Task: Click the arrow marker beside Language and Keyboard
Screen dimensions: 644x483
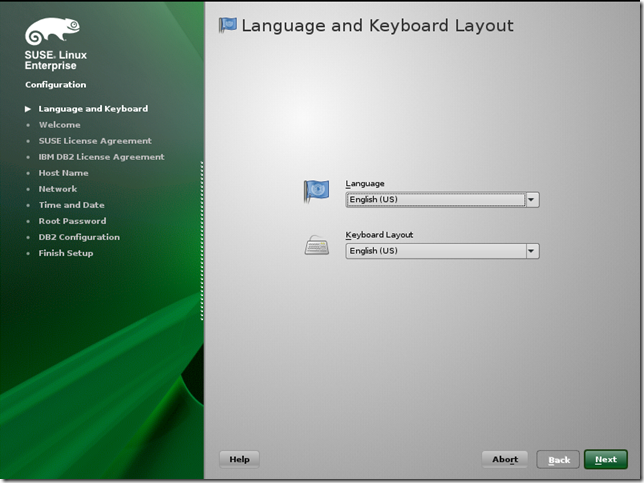Action: [x=28, y=109]
